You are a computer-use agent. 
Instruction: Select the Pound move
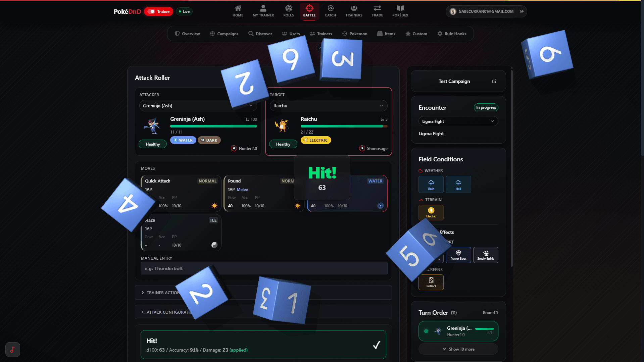[x=264, y=193]
